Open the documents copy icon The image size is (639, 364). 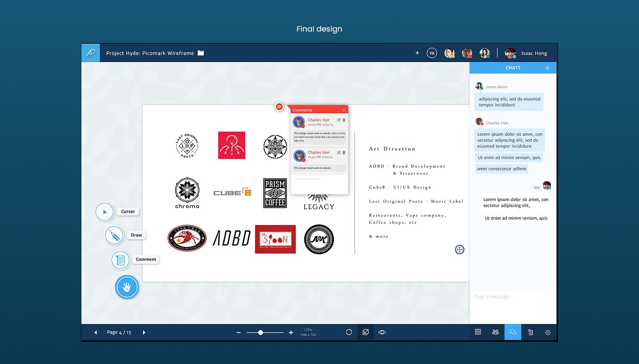pos(530,332)
